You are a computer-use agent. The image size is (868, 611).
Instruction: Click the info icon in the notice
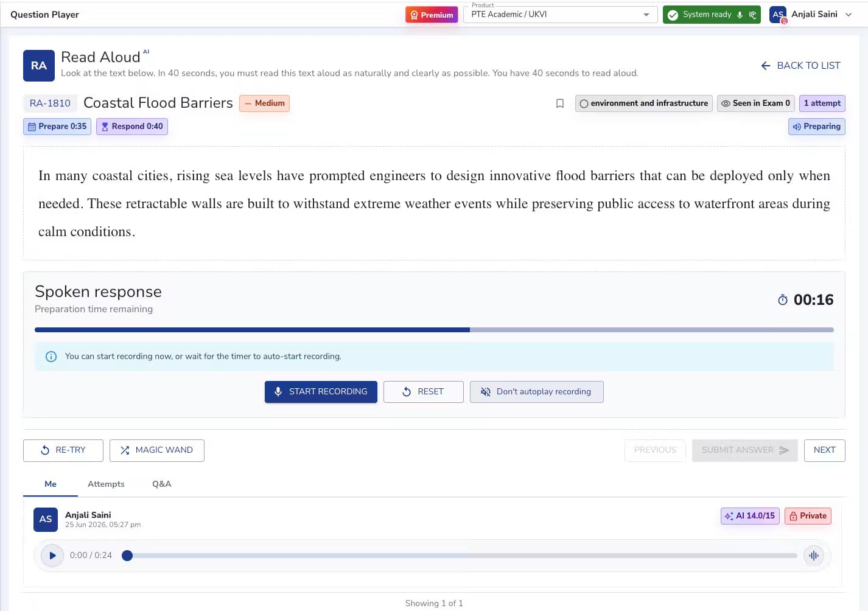(51, 357)
